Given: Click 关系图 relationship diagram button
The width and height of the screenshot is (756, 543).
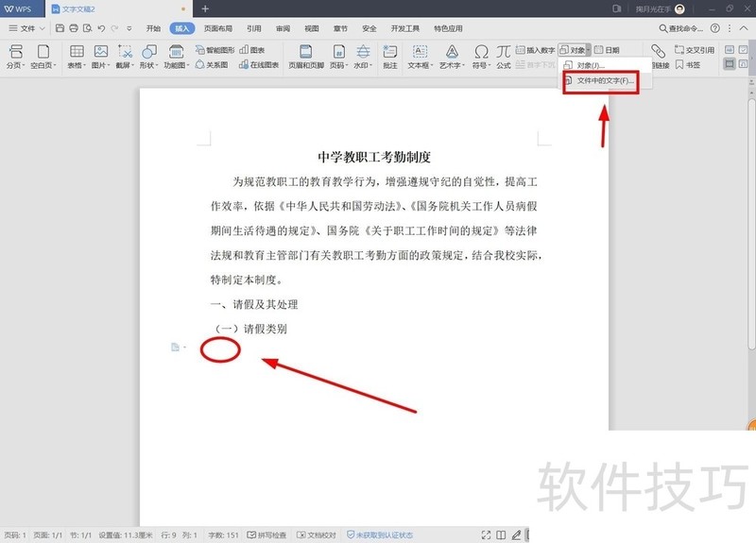Looking at the screenshot, I should 212,64.
